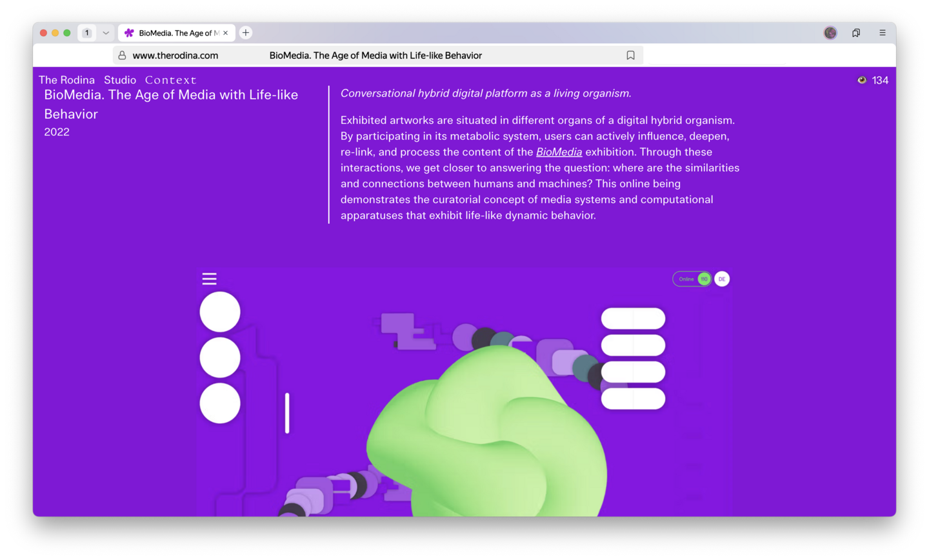View site security info via lock icon
This screenshot has width=929, height=560.
click(x=122, y=55)
